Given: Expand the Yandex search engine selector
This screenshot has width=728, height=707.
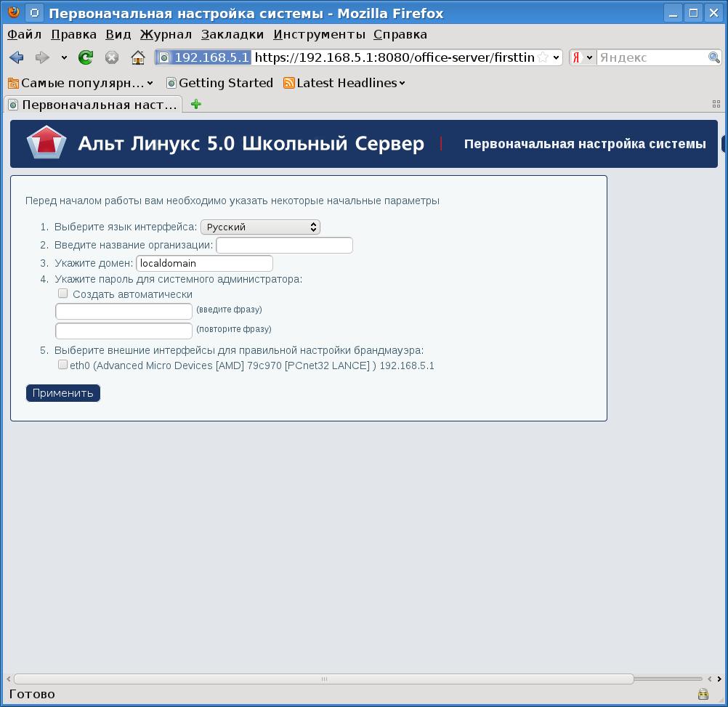Looking at the screenshot, I should 582,57.
